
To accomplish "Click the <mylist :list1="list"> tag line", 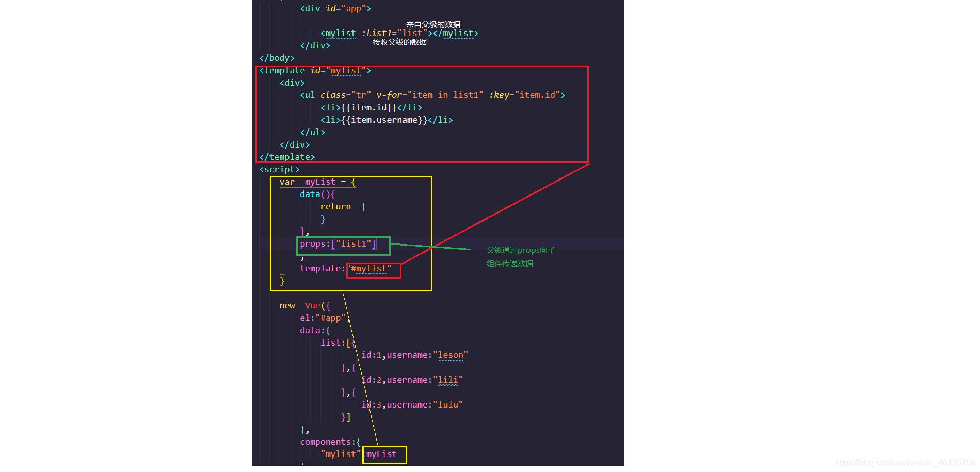I will 399,34.
